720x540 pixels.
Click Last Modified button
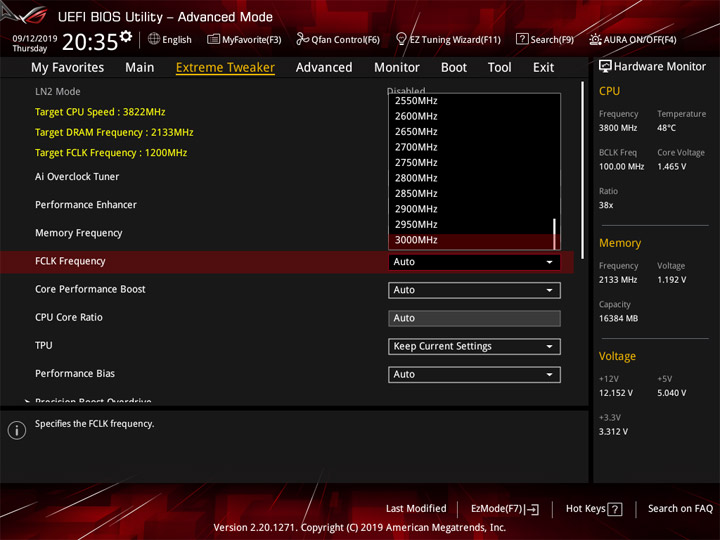pyautogui.click(x=416, y=509)
